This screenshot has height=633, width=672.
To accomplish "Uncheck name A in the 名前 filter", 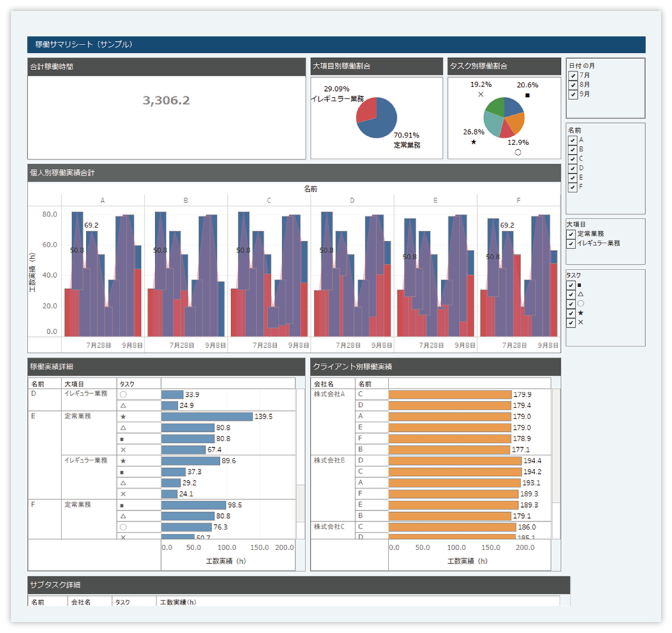I will click(572, 140).
